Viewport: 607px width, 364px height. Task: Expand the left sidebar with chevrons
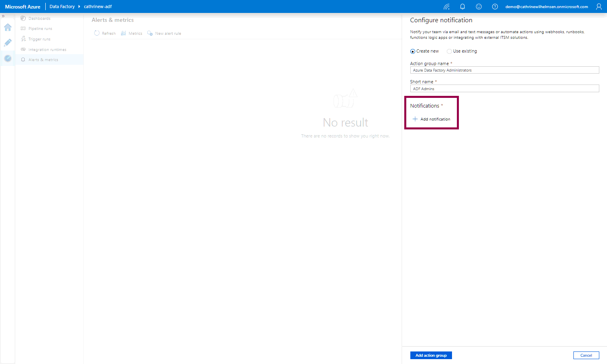tap(3, 16)
